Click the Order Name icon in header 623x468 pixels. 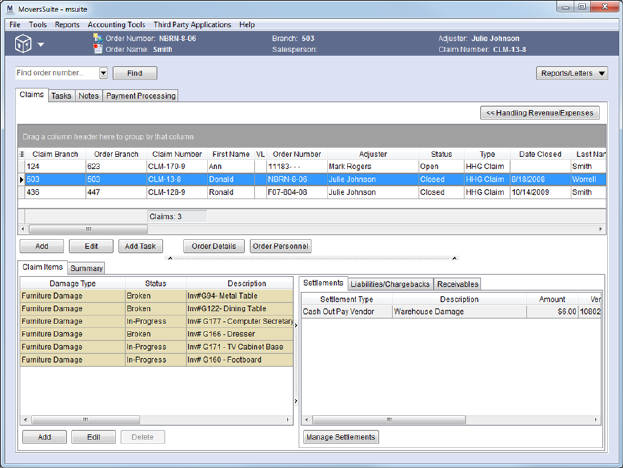tap(98, 49)
